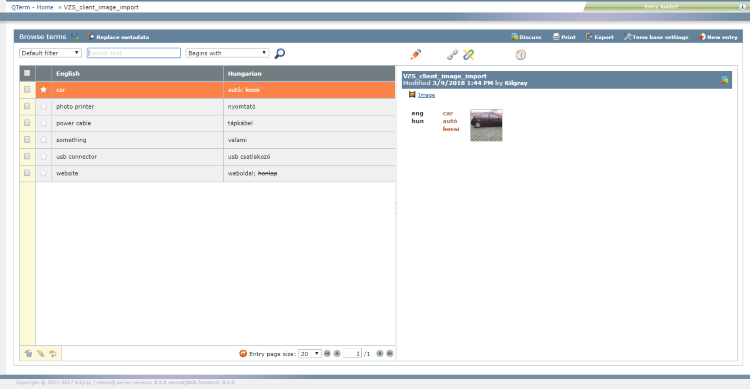Click Discuss in the top toolbar
The height and width of the screenshot is (389, 750).
526,37
